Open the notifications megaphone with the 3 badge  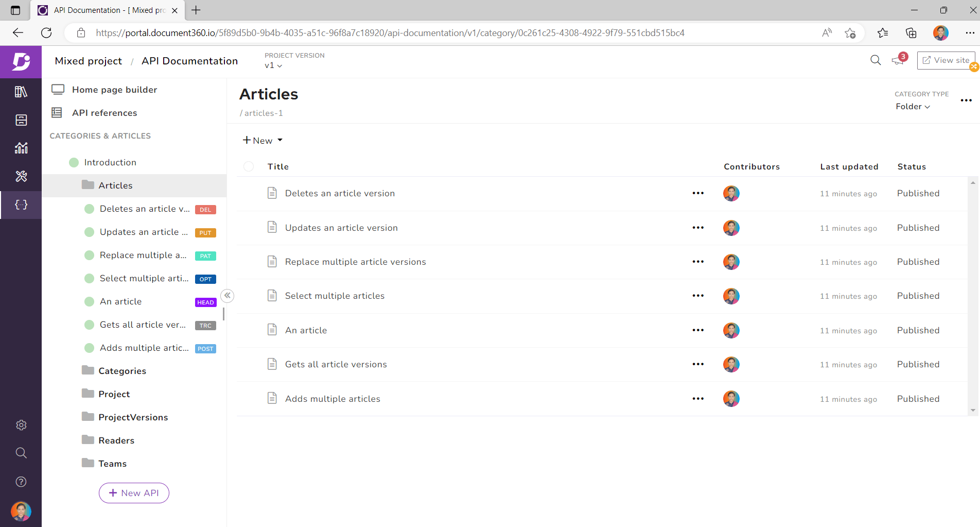pyautogui.click(x=899, y=60)
